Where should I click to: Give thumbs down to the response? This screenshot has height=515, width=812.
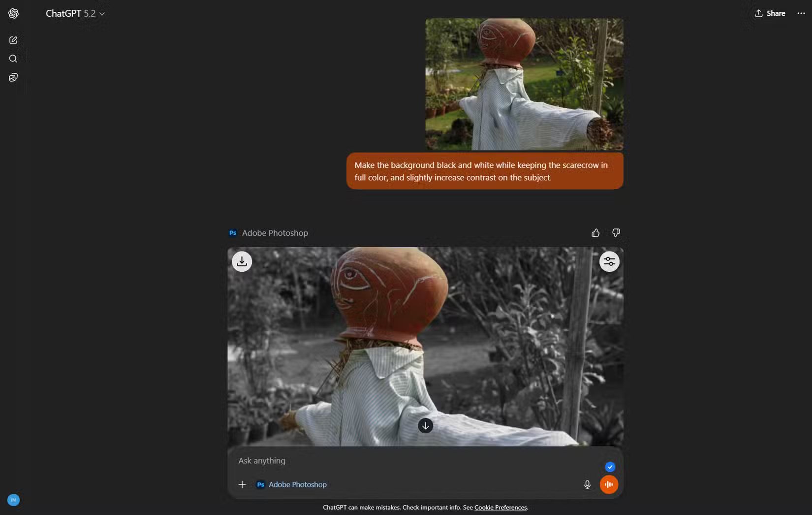(616, 233)
